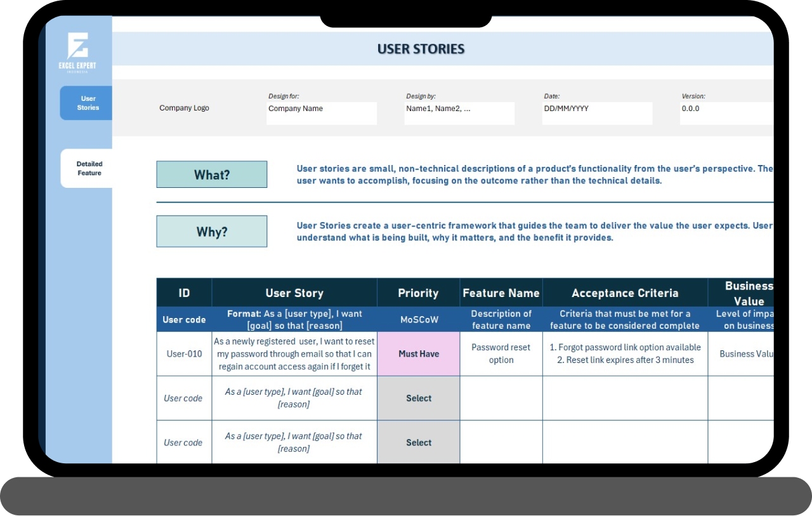Open the second Select priority dropdown
The height and width of the screenshot is (516, 812).
point(419,443)
